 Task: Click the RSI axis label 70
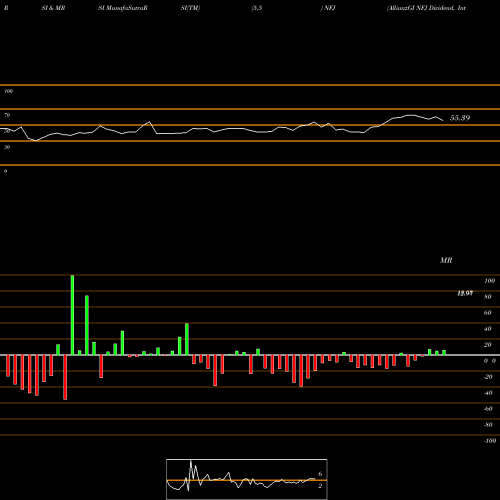[7, 115]
